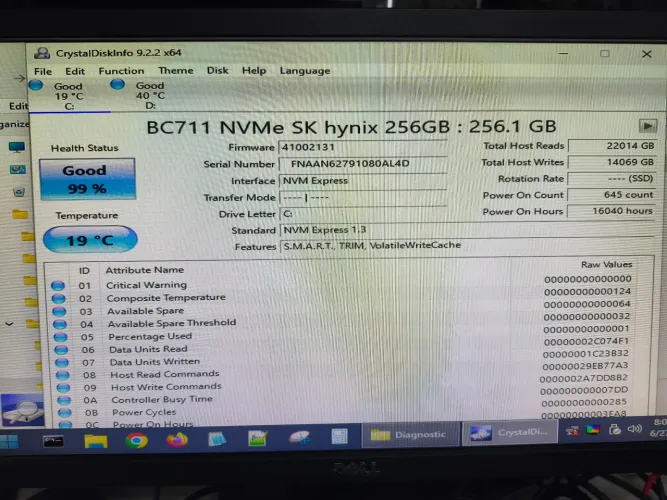Click the This PC monitor icon in Explorer sidebar
667x500 pixels.
coord(17,148)
